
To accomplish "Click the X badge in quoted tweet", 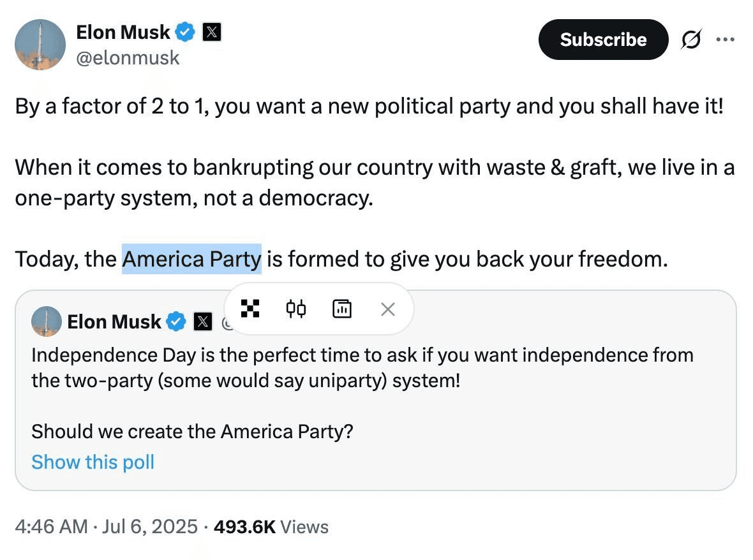I will pyautogui.click(x=203, y=321).
